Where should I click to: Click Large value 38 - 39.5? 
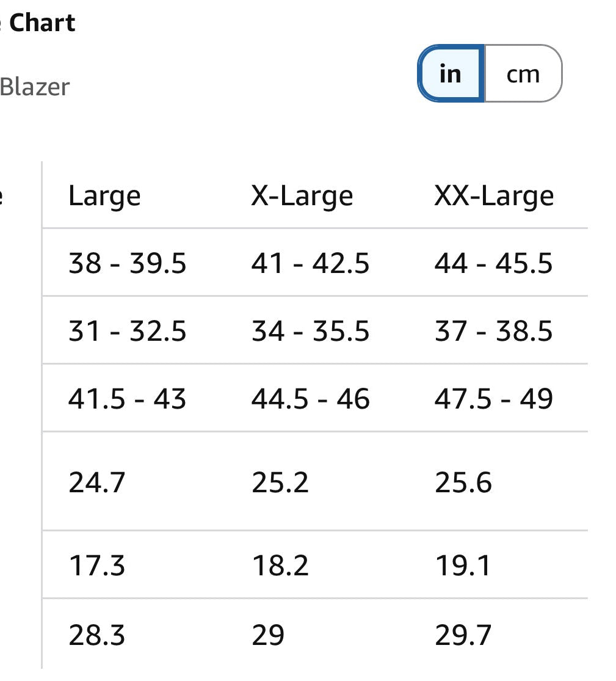(127, 263)
